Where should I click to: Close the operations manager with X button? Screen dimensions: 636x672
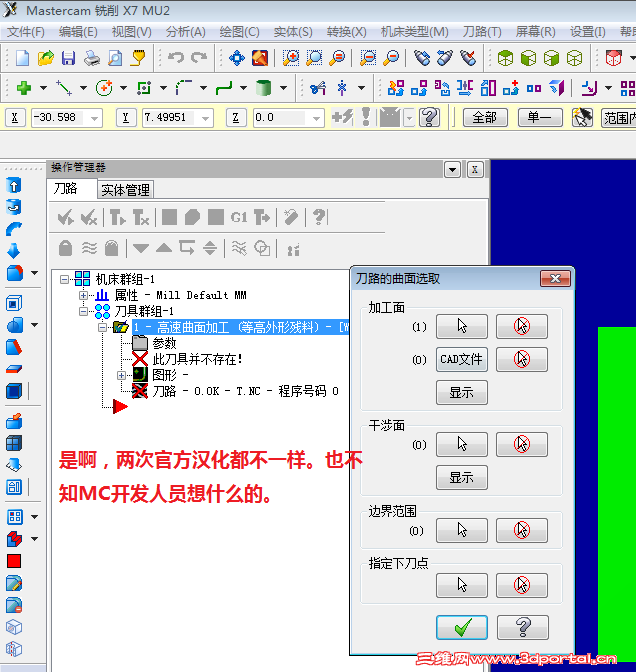point(475,170)
